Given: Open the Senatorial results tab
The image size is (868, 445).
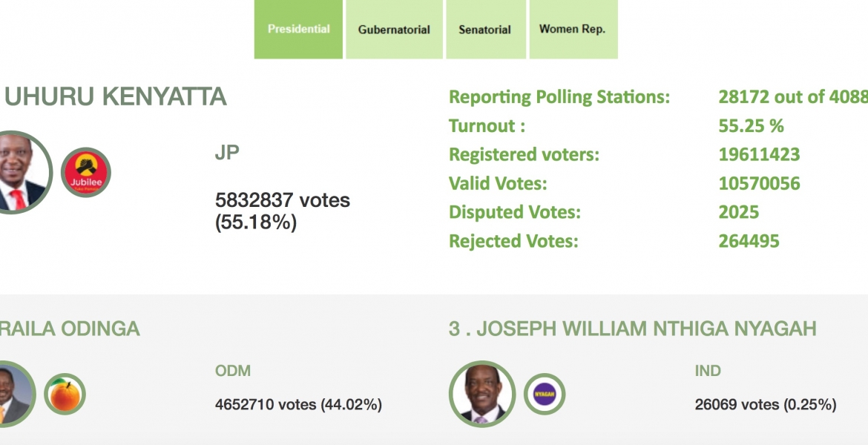Looking at the screenshot, I should pos(484,30).
